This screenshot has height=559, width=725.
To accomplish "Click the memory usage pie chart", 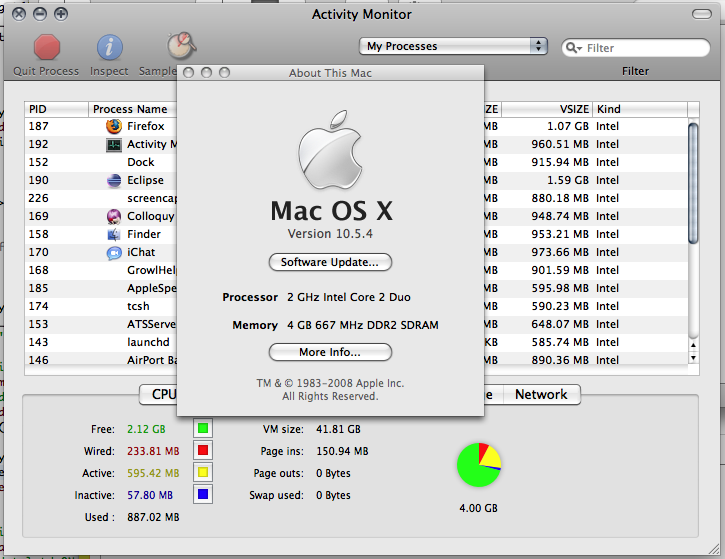I will [x=479, y=465].
